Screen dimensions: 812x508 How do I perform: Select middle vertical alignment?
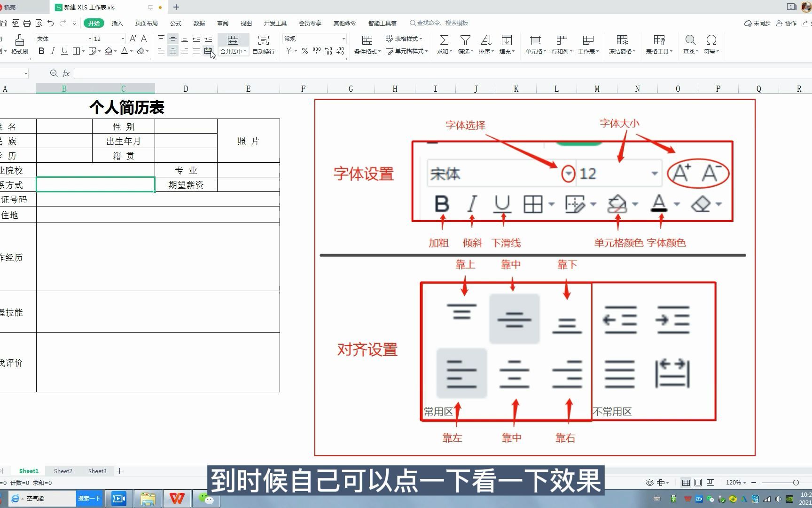[173, 39]
